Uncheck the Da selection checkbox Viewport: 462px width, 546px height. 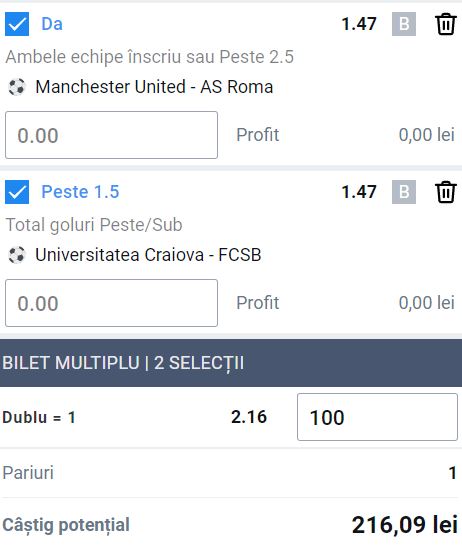click(x=17, y=24)
